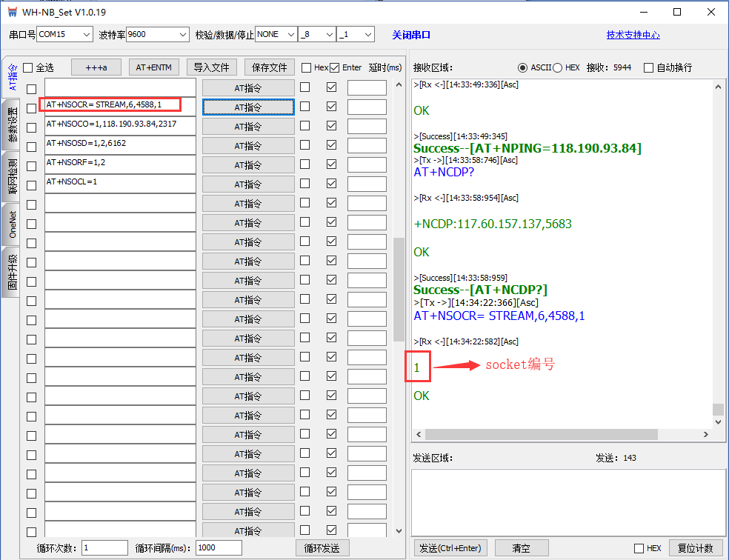This screenshot has height=560, width=729.
Task: Send the AT+NSORF command via its AT指令 button
Action: tap(248, 165)
